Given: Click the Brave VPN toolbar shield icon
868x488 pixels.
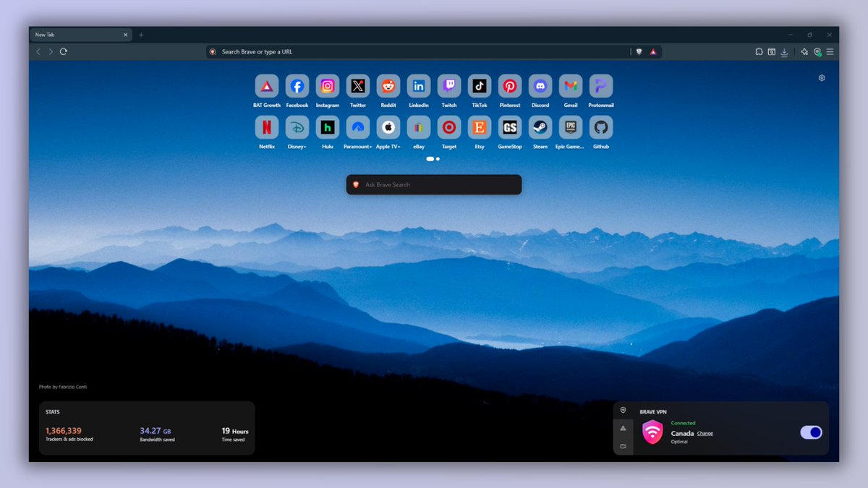Looking at the screenshot, I should [817, 52].
